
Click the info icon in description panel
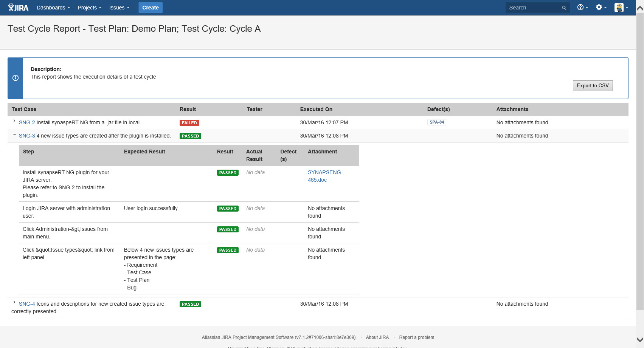tap(16, 78)
